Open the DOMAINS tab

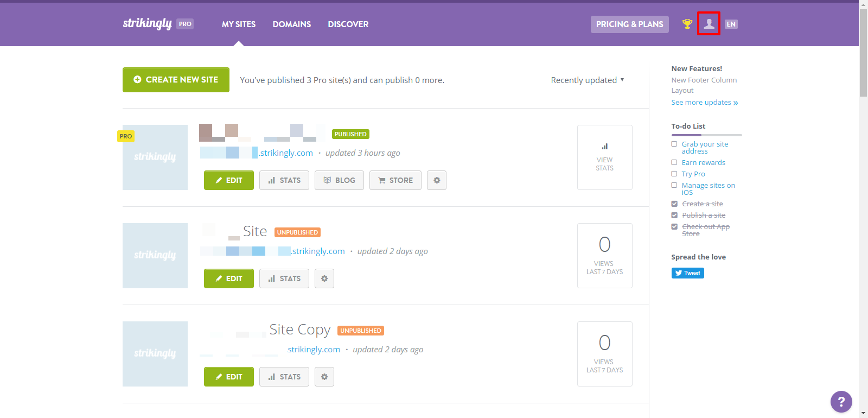tap(292, 24)
